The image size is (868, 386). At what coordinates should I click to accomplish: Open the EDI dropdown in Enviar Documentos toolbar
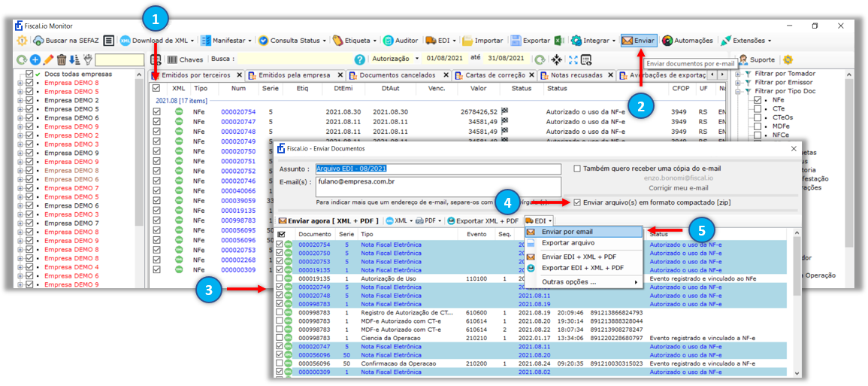[539, 220]
